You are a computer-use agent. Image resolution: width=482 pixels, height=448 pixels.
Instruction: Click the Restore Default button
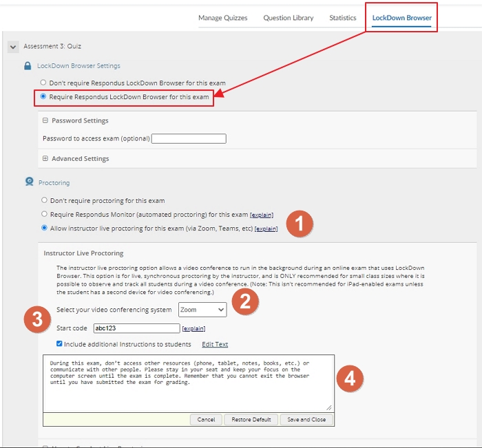click(251, 419)
